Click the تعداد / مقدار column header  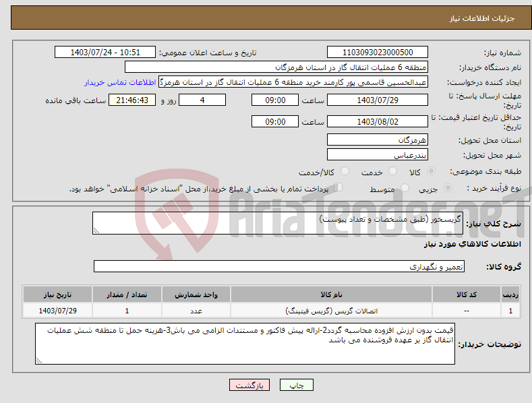click(x=127, y=294)
